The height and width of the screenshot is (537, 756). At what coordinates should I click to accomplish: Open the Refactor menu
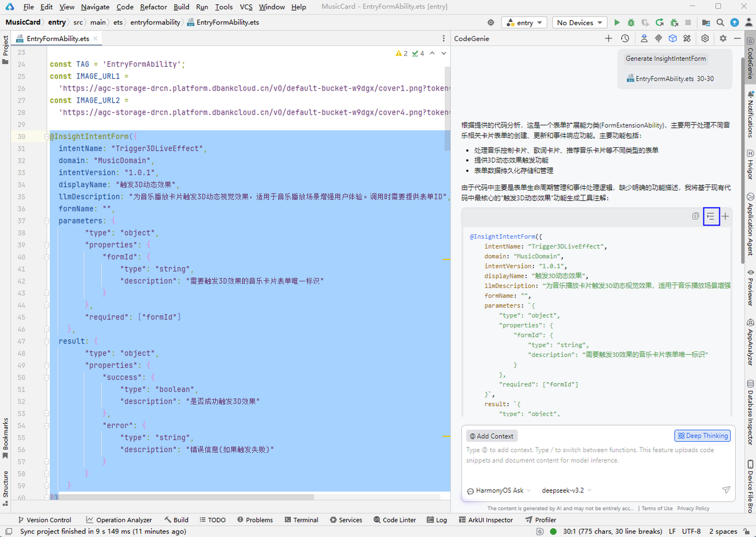(x=154, y=7)
